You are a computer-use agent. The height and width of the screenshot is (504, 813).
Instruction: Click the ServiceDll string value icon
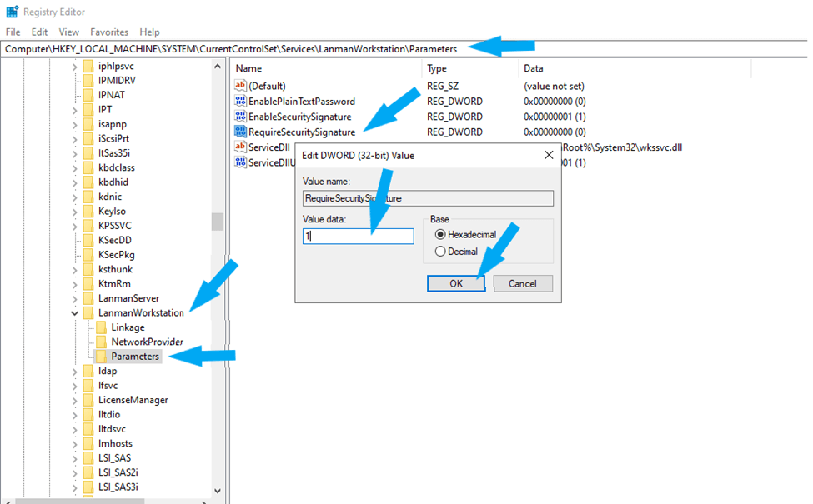click(240, 147)
